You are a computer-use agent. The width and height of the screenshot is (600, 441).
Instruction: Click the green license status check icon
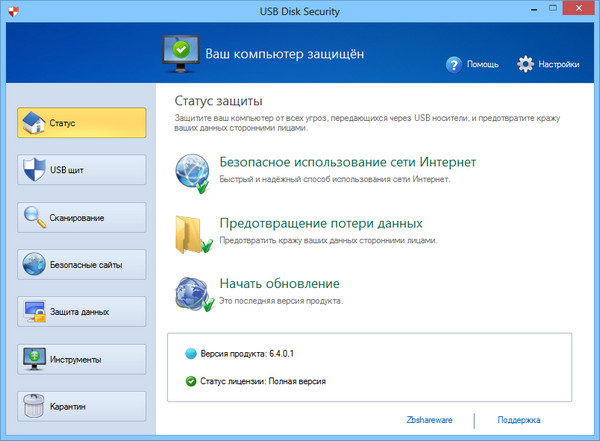[x=192, y=381]
